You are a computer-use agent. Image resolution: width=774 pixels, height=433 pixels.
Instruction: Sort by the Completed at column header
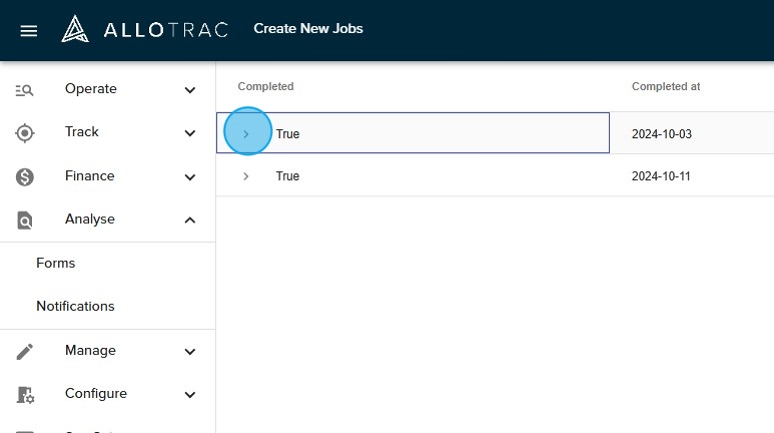[666, 87]
